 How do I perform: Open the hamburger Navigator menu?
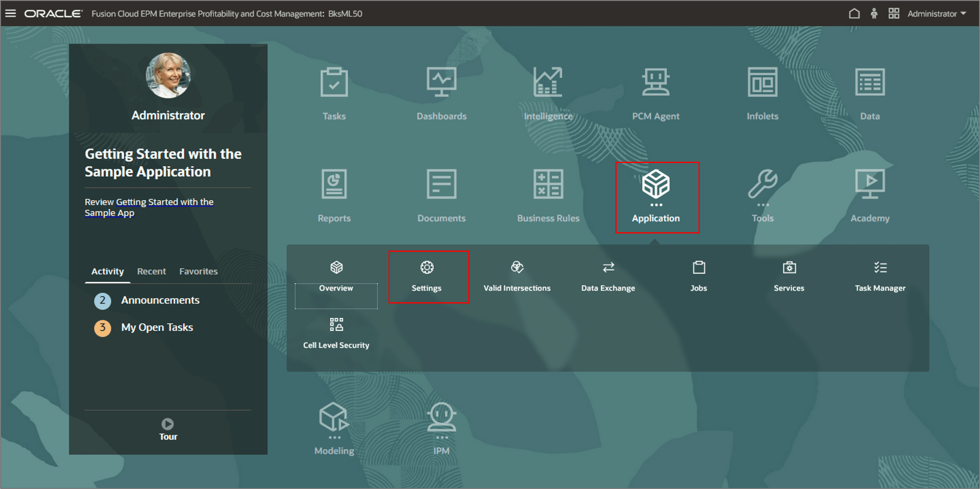[10, 14]
